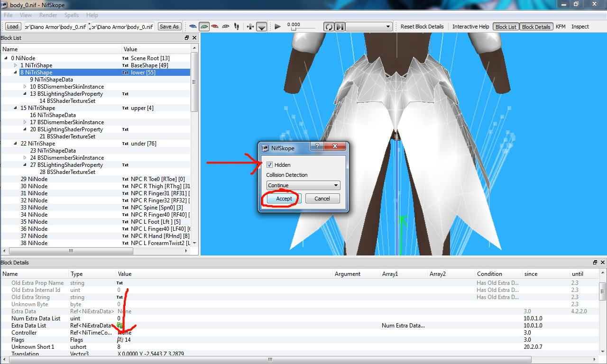Click the Flags value icon in Block Details
Screen dimensions: 607x364
(x=121, y=340)
